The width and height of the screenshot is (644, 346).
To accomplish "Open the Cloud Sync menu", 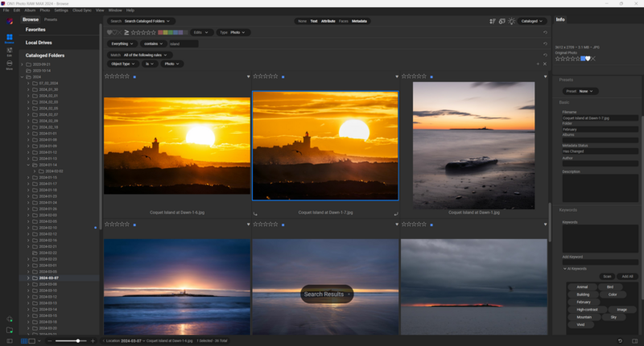I will [82, 10].
